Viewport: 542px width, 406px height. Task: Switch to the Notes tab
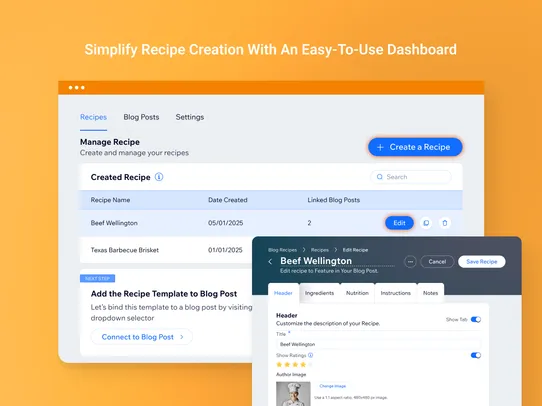430,293
